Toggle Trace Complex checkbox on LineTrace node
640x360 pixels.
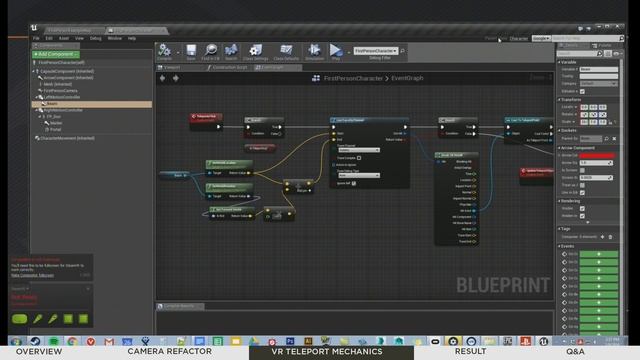click(x=359, y=158)
